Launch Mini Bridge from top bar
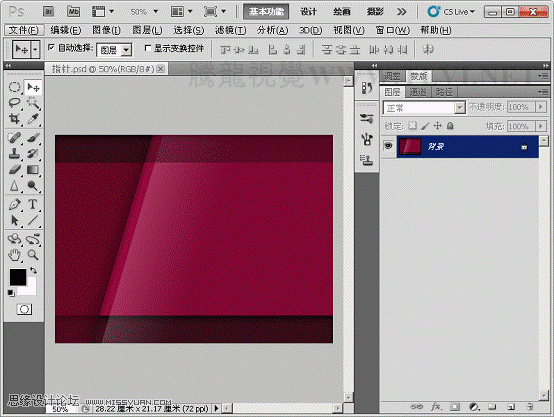 (x=73, y=12)
